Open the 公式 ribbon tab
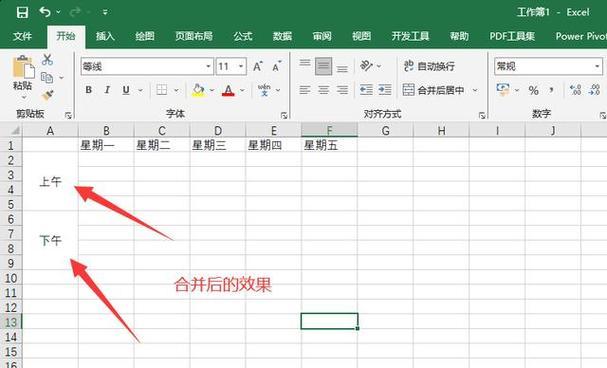This screenshot has height=368, width=607. 243,36
